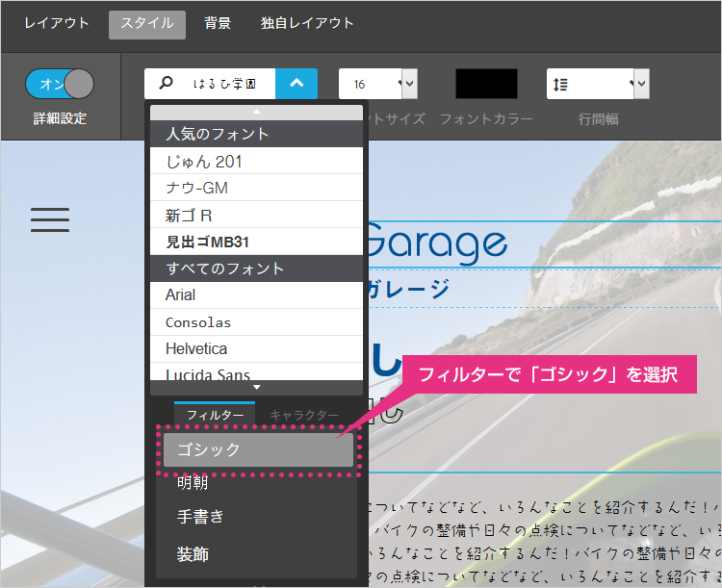Choose the じゅん 201 font

(x=256, y=161)
